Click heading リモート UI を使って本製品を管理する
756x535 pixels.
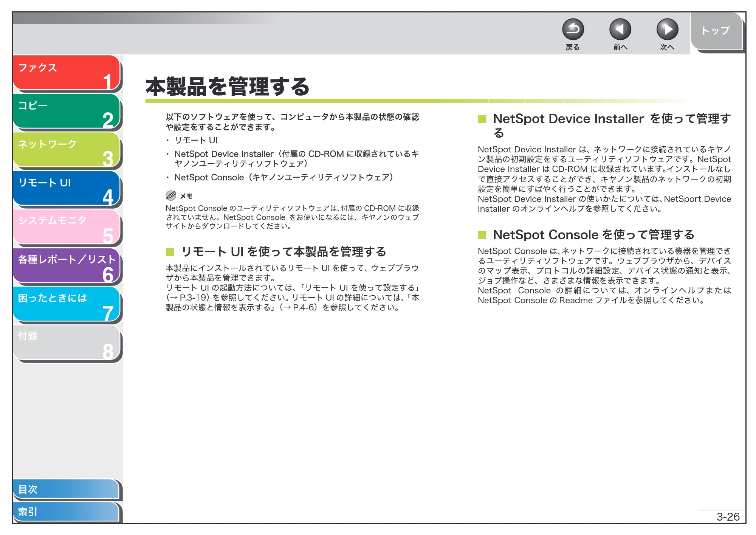click(283, 251)
